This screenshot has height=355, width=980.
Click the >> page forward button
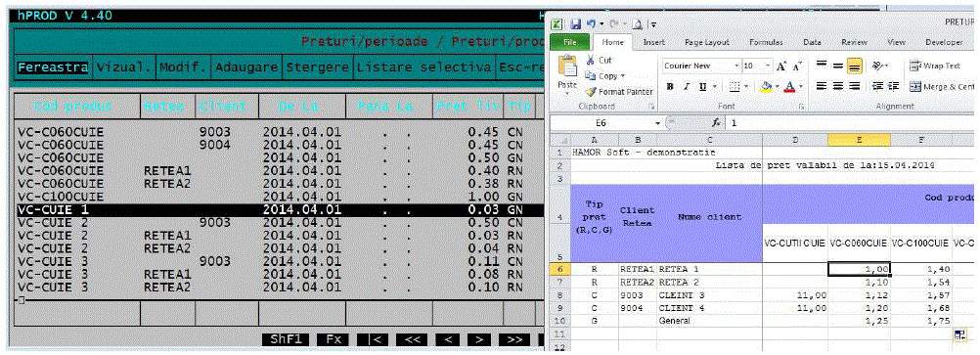(x=514, y=339)
